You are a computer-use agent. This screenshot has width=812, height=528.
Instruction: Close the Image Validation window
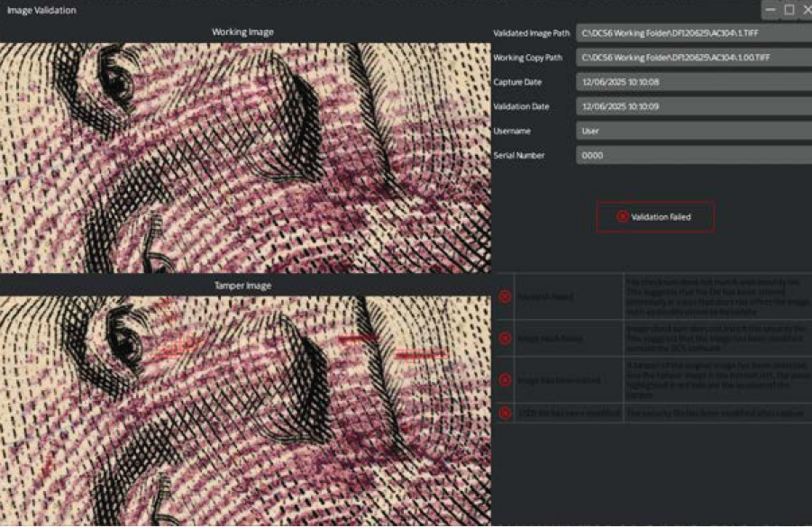click(x=807, y=9)
